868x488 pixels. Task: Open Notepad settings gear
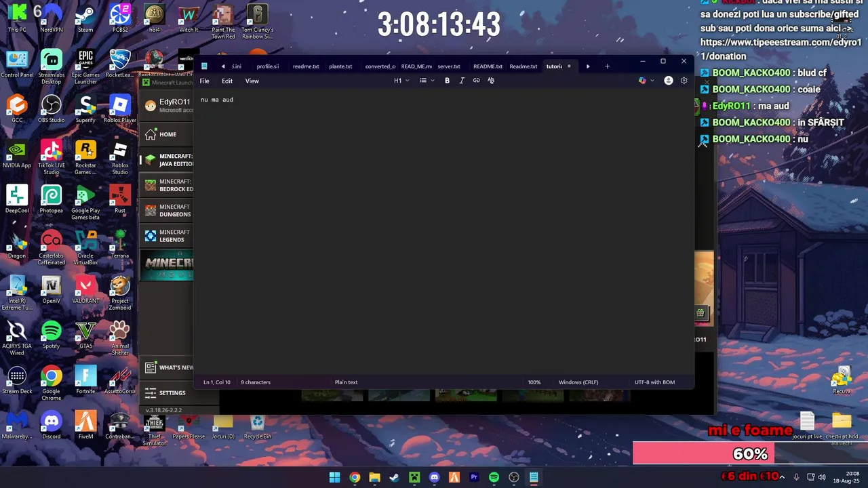coord(684,81)
